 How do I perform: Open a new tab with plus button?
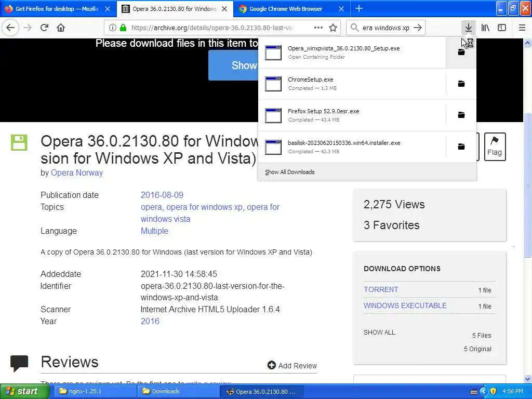pos(358,9)
